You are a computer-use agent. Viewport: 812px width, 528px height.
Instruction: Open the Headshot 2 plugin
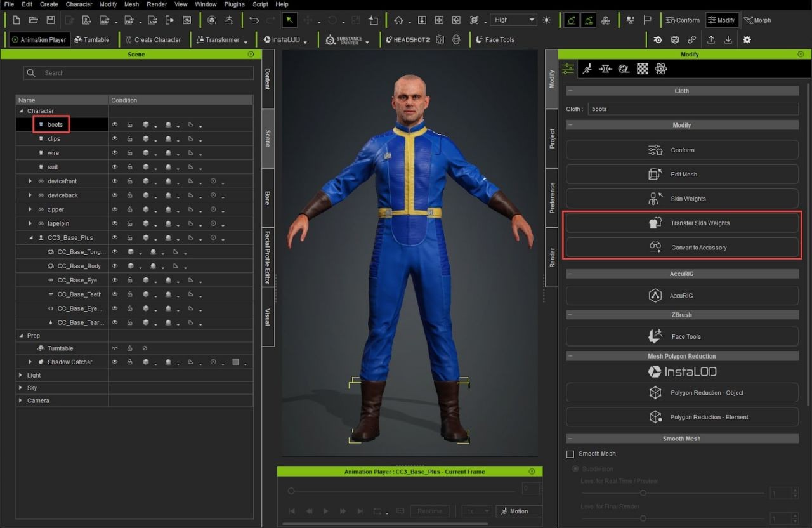(408, 39)
